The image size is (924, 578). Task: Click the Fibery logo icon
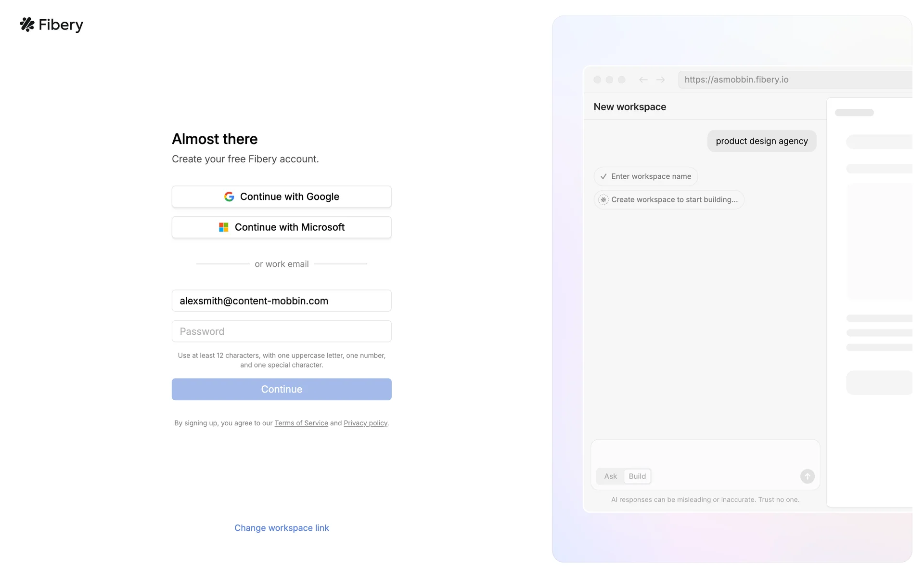(27, 25)
